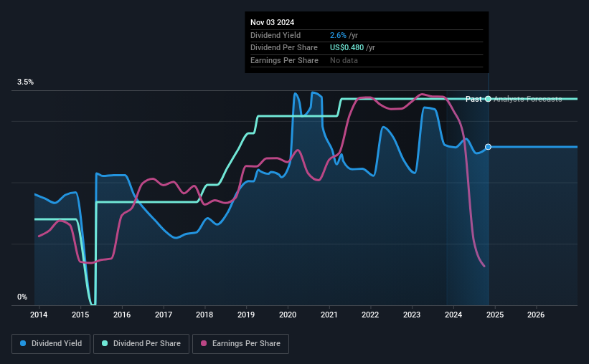The image size is (589, 364).
Task: Click the 2014 x-axis label
Action: tap(39, 315)
